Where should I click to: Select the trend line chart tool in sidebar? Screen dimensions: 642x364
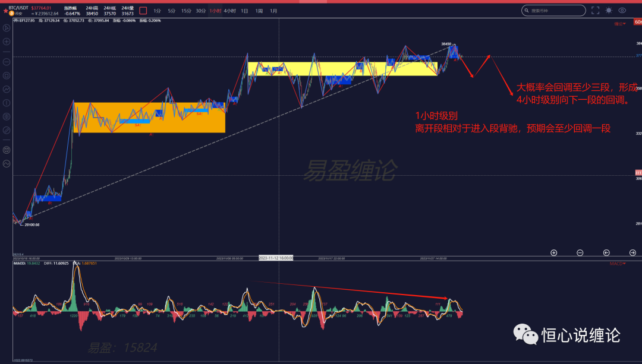(x=7, y=89)
